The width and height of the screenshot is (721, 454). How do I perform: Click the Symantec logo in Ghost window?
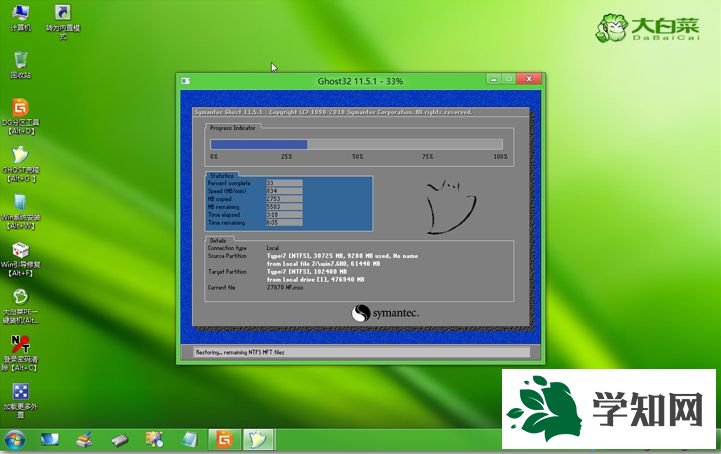coord(385,313)
